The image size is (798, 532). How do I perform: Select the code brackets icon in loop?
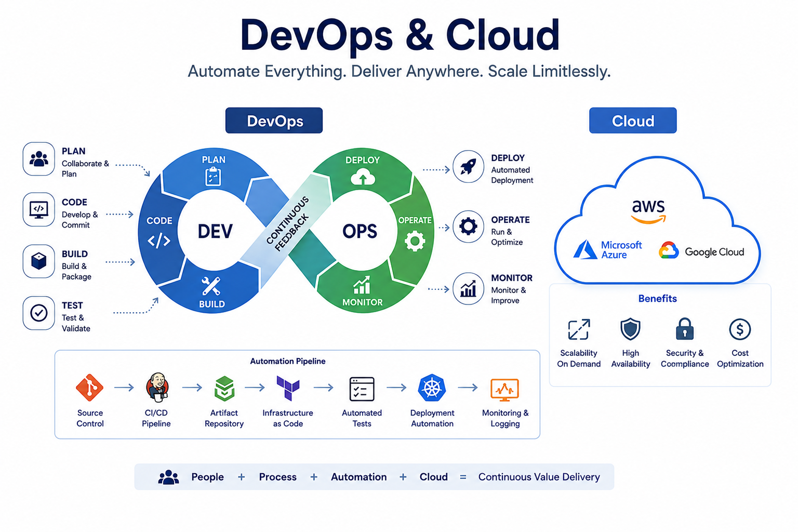coord(159,241)
